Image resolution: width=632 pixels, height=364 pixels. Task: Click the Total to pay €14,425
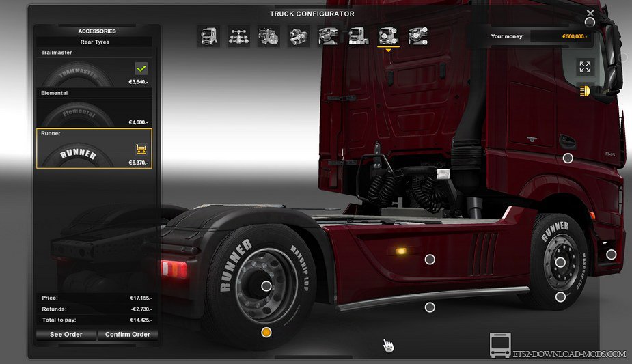[x=139, y=320]
